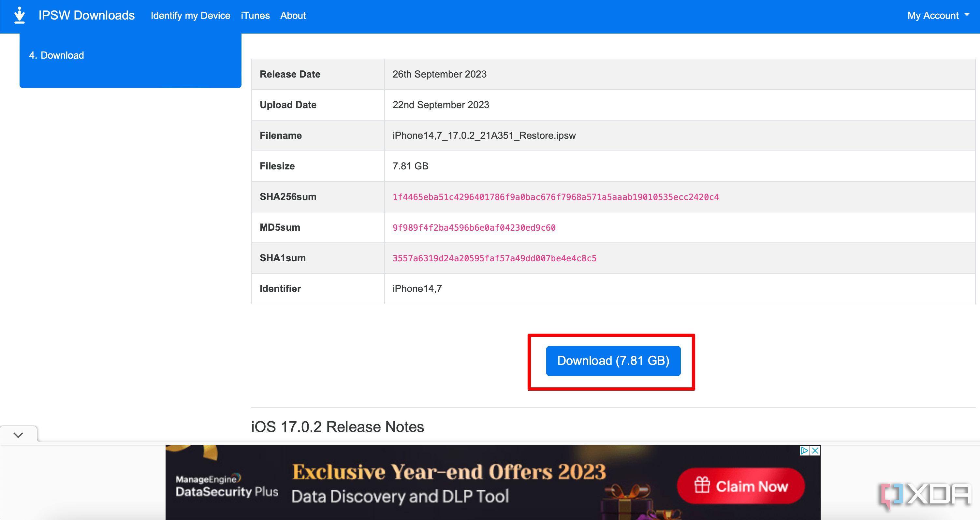
Task: Open the About page
Action: (x=293, y=16)
